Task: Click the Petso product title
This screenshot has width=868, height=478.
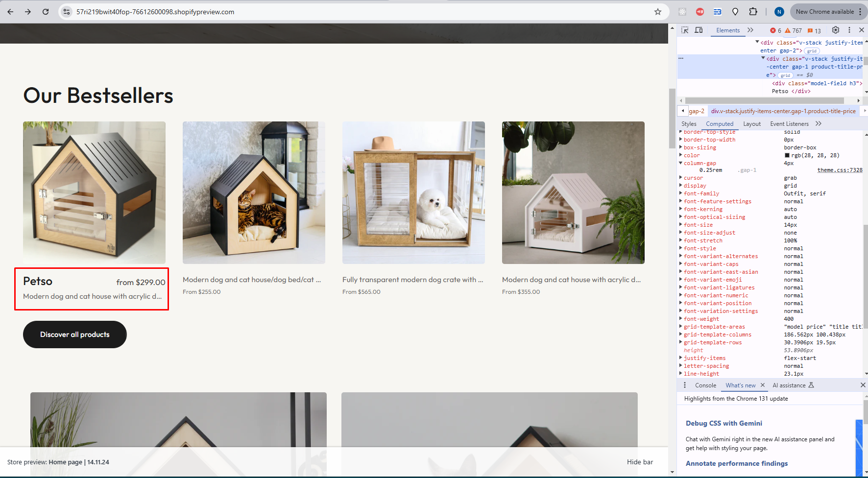Action: coord(38,281)
